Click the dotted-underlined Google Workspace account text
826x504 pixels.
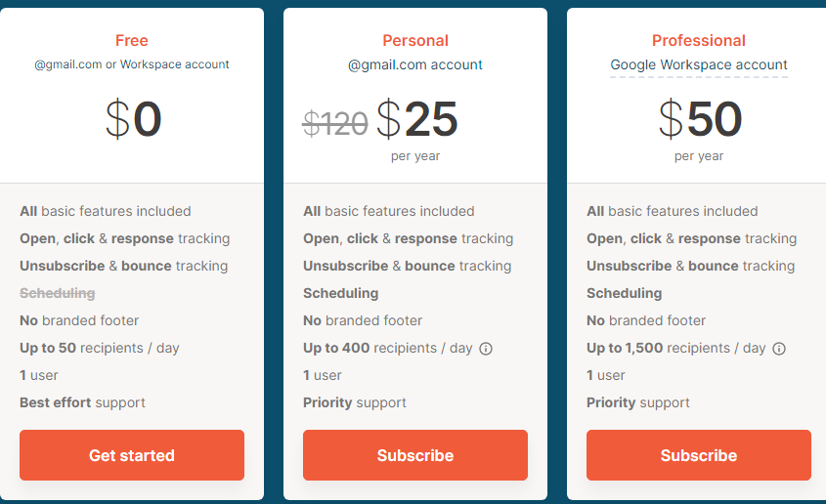pos(699,65)
